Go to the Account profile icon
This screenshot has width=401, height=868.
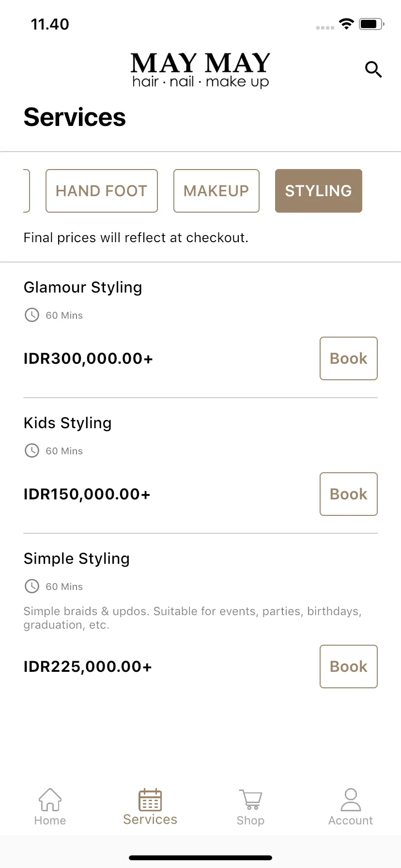pos(351,799)
